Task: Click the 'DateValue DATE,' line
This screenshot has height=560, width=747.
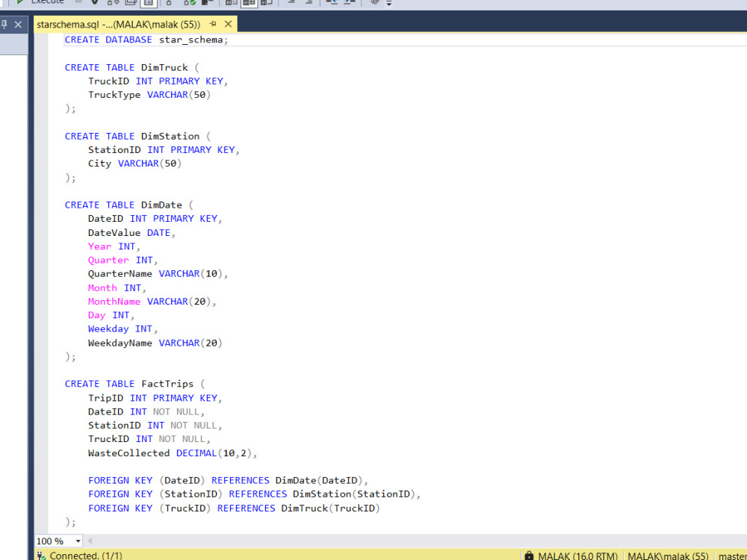Action: (x=132, y=233)
